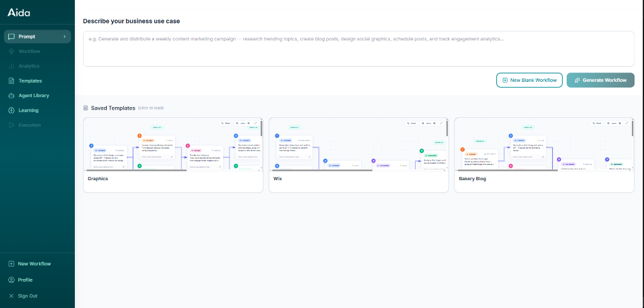Click the View button on Bakery Blog preview
This screenshot has height=308, width=644.
[597, 123]
